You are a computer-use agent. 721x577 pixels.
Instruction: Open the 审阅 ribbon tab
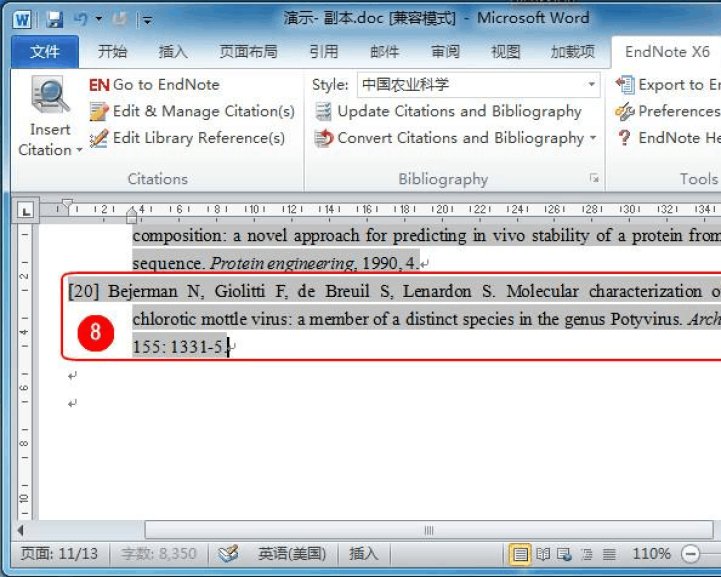click(445, 51)
